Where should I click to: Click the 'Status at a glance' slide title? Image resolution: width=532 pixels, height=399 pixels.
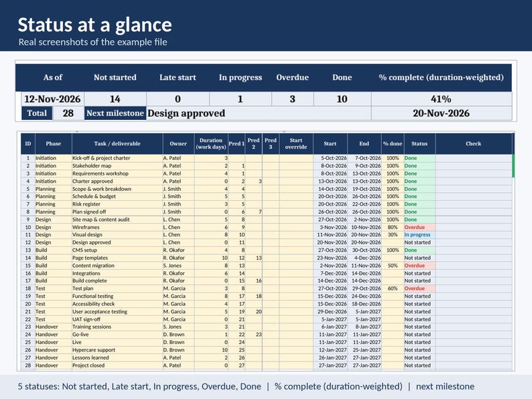[x=94, y=25]
